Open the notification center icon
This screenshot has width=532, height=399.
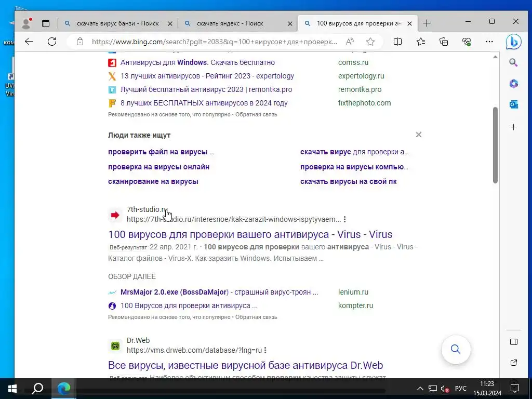point(515,389)
